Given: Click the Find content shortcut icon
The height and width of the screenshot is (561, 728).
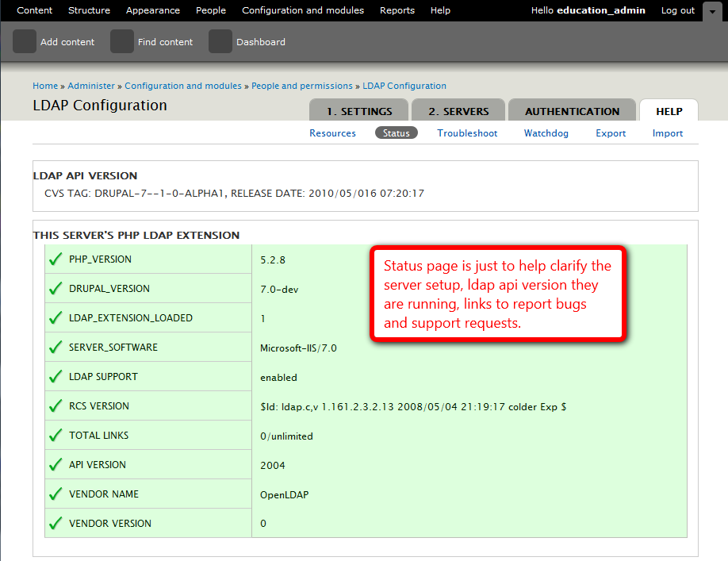Looking at the screenshot, I should (x=121, y=40).
